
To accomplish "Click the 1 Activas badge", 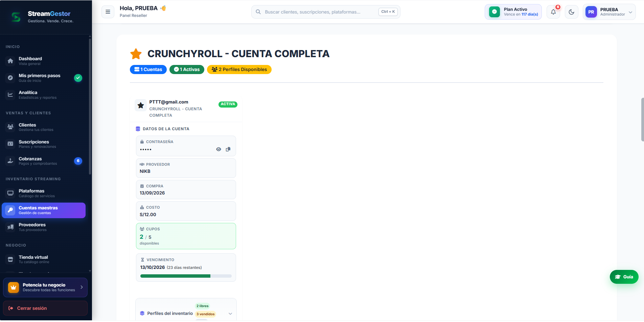I will [187, 69].
